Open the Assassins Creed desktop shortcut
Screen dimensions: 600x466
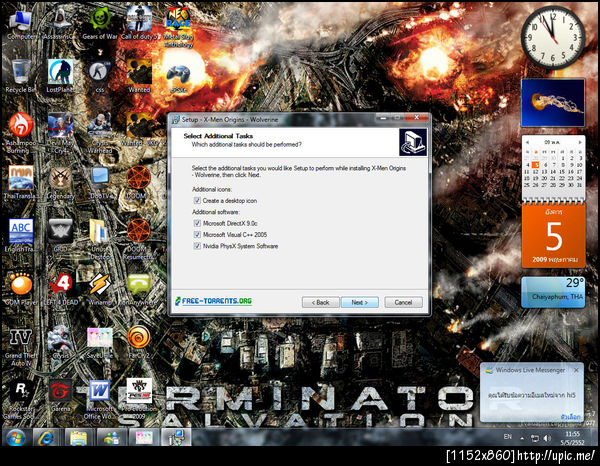60,25
